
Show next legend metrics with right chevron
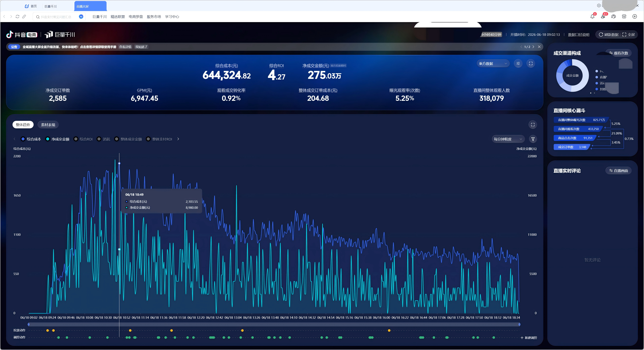coord(178,139)
